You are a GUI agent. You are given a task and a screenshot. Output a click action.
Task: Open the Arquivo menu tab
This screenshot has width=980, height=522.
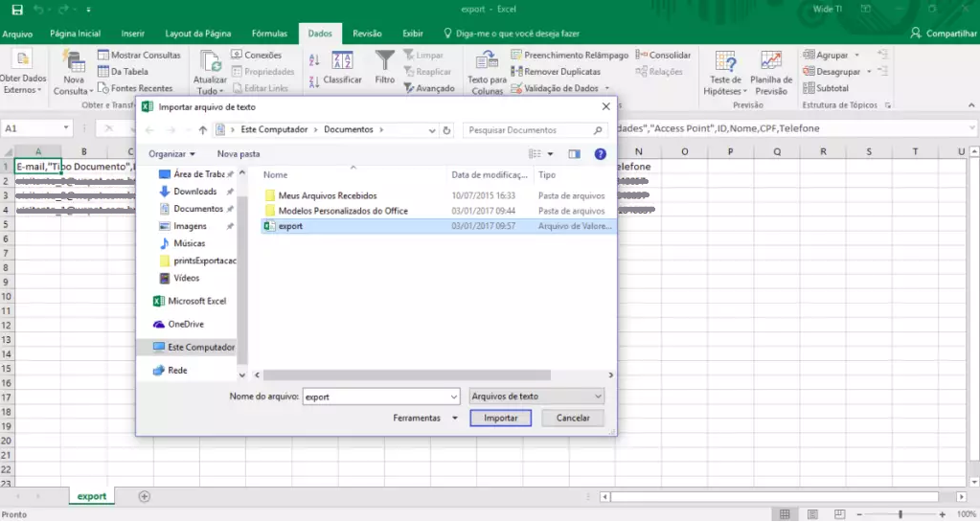(17, 34)
